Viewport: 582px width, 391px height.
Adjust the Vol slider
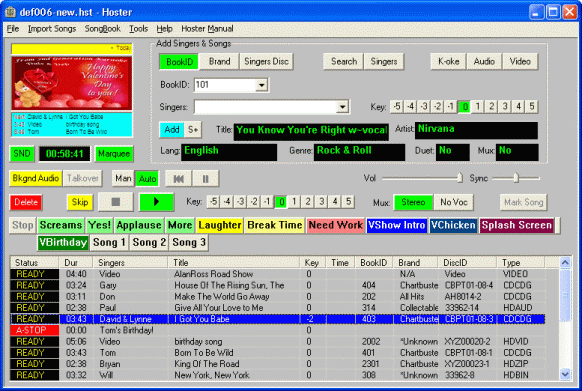click(x=422, y=178)
